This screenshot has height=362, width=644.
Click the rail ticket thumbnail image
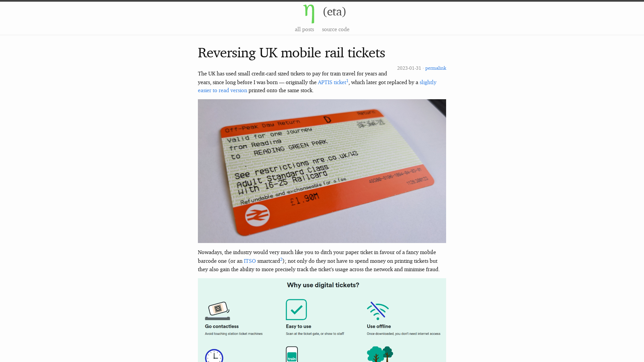click(x=322, y=171)
